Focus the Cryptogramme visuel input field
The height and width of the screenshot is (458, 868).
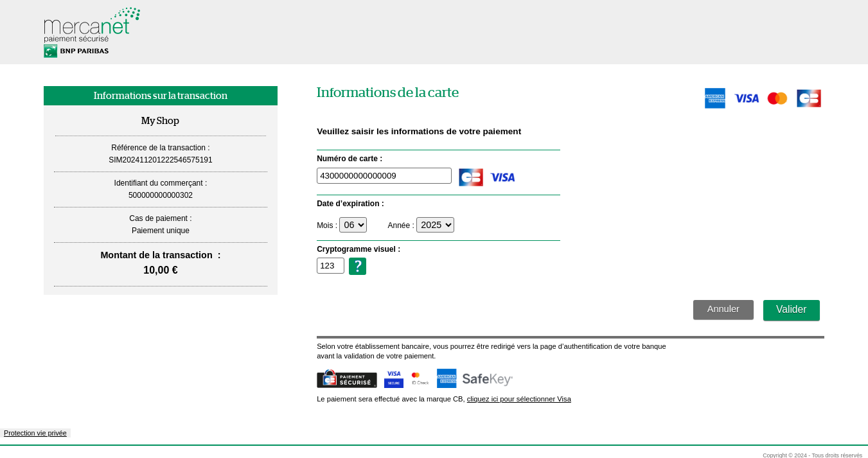tap(330, 266)
